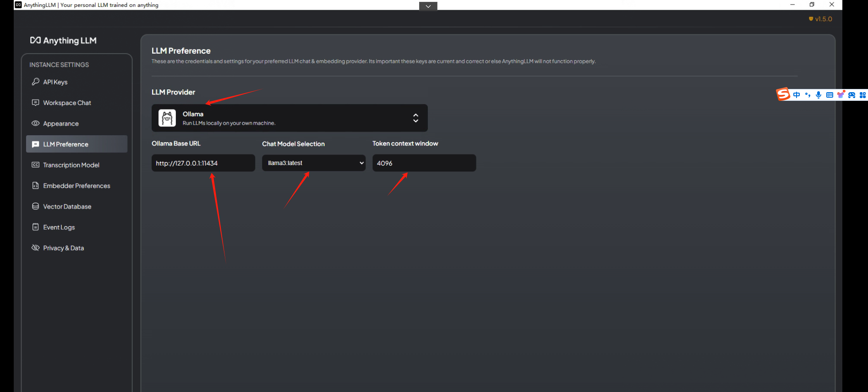Viewport: 868px width, 392px height.
Task: Focus the Token context window field
Action: (x=424, y=163)
